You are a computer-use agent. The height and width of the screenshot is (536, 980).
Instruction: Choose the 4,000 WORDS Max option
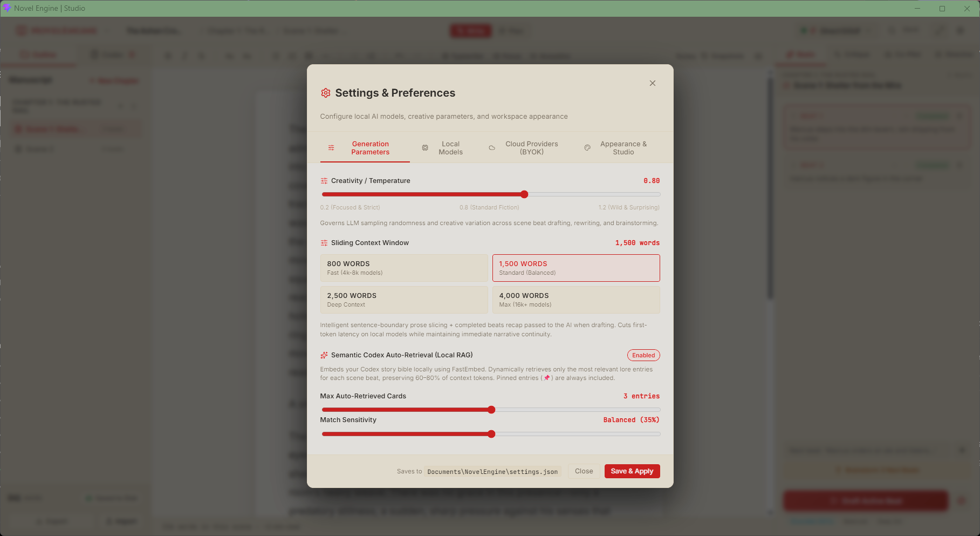tap(576, 300)
